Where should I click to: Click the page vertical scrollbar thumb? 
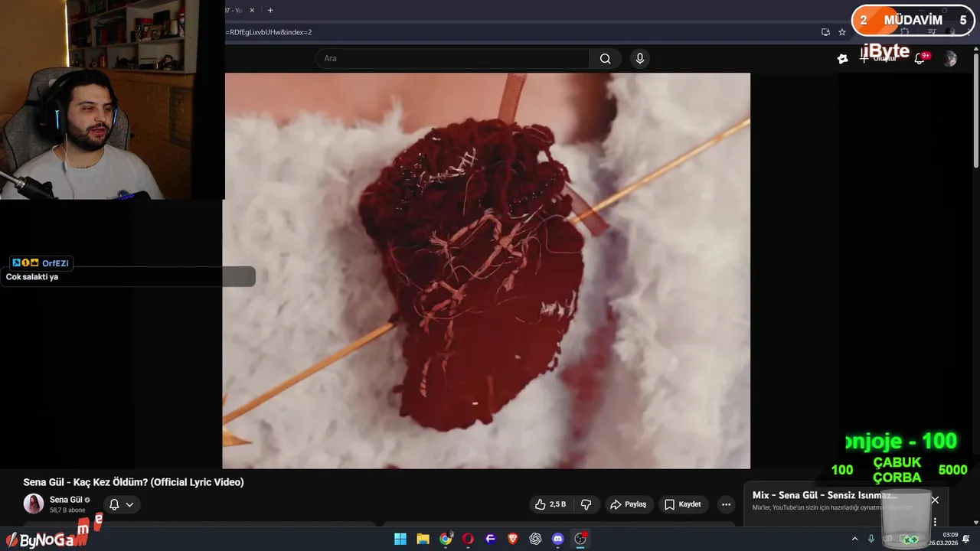coord(975,109)
